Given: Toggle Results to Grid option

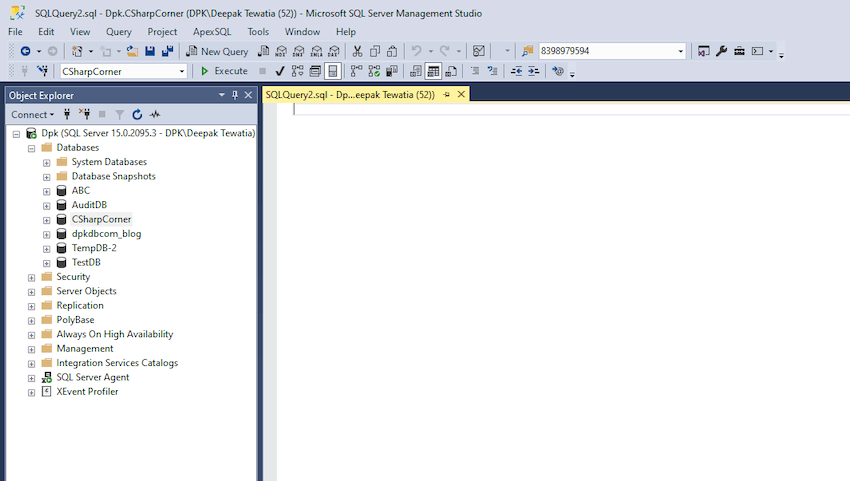Looking at the screenshot, I should (x=433, y=71).
